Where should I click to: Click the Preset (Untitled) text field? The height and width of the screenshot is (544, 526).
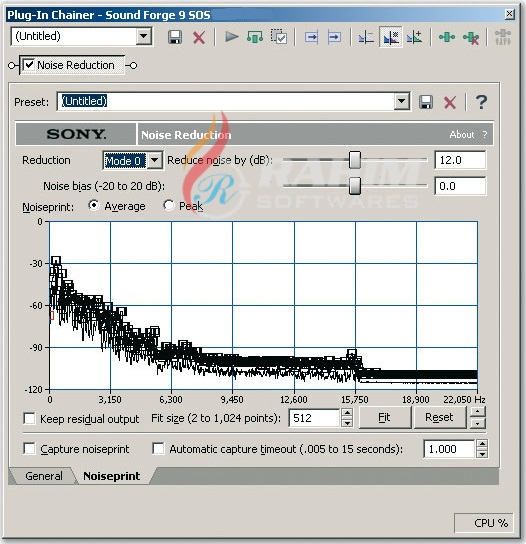[226, 101]
